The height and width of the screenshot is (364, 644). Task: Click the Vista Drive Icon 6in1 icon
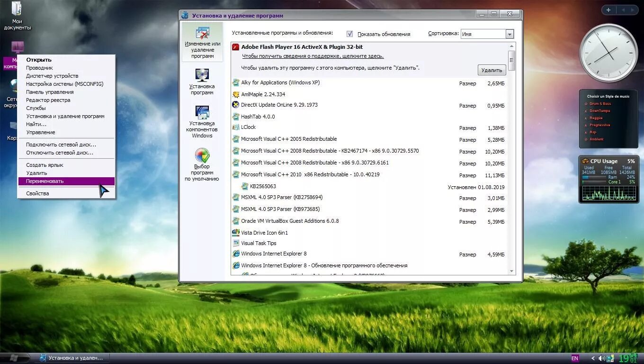click(x=236, y=233)
